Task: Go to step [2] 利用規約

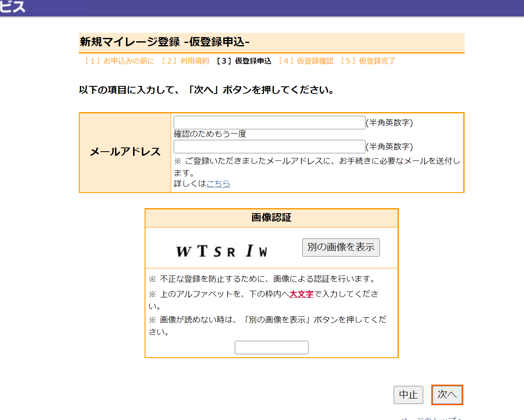Action: [x=185, y=61]
